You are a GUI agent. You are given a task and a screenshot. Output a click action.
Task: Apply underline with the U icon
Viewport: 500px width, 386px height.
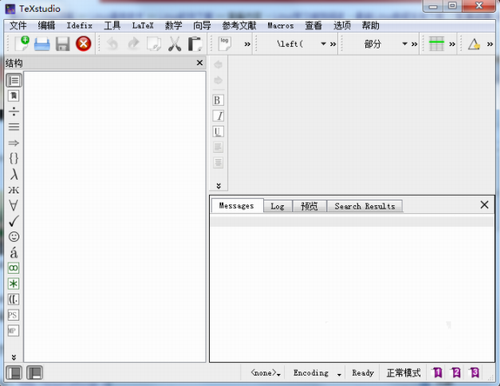tap(218, 132)
